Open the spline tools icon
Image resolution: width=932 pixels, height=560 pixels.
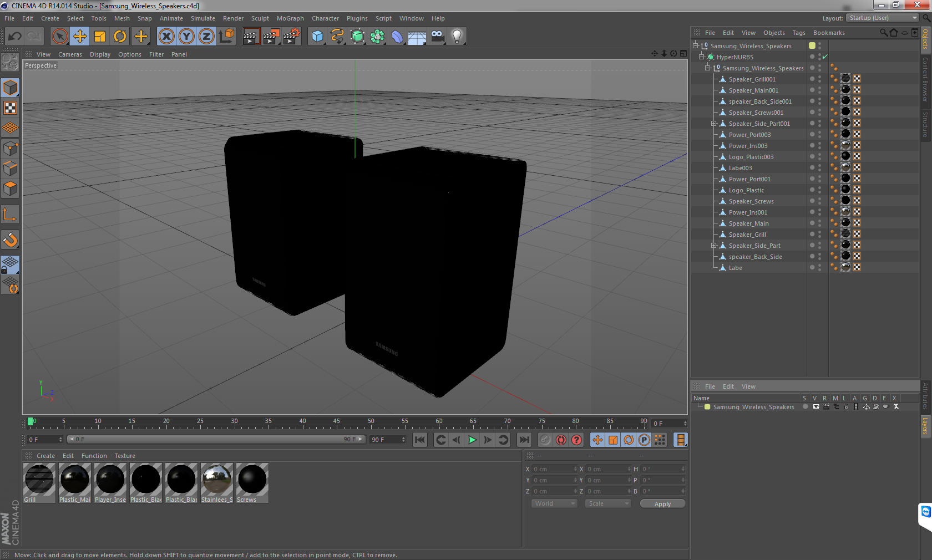pos(337,37)
